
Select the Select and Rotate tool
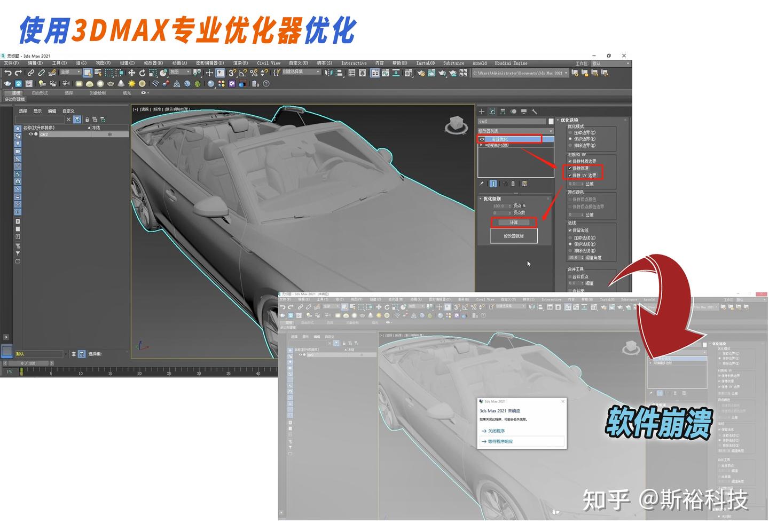tap(142, 73)
